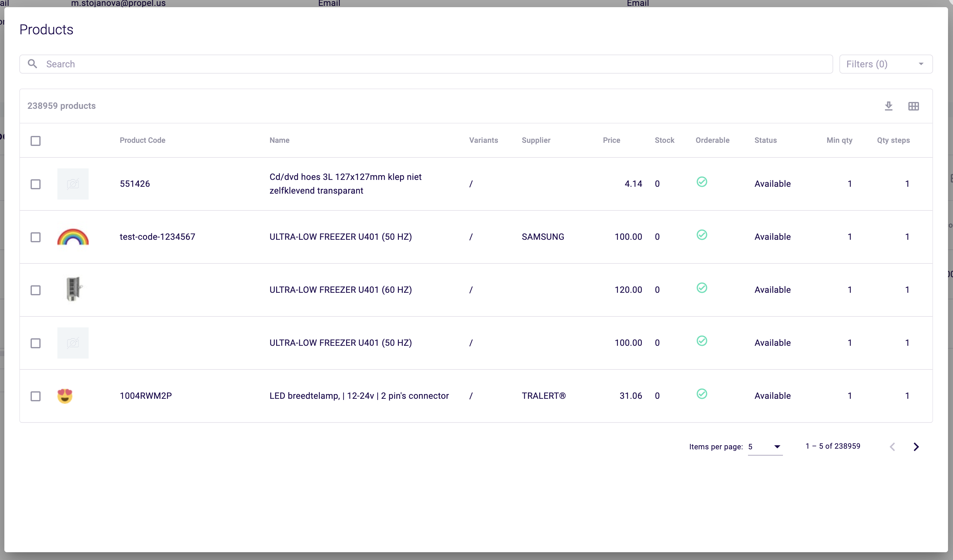Open product ULTRA-LOW FREEZER U401 (60 HZ)
This screenshot has height=560, width=953.
tap(340, 290)
